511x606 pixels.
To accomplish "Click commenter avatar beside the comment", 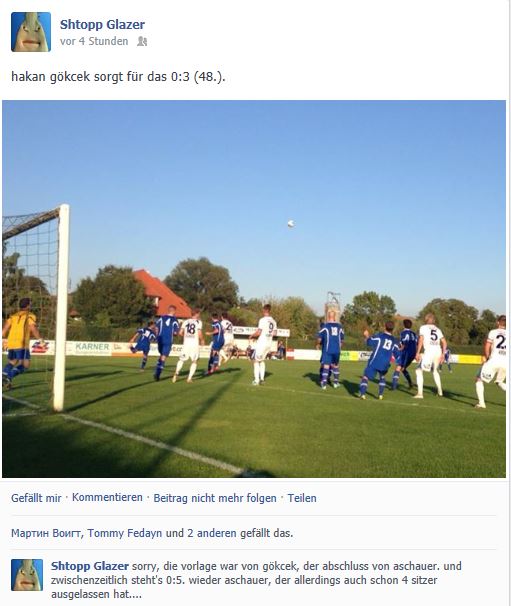I will coord(27,575).
